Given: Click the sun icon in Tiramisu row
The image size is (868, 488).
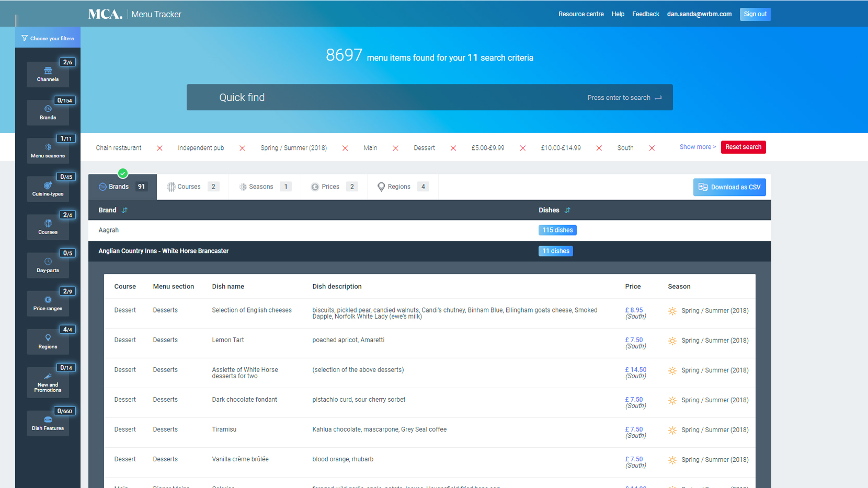Looking at the screenshot, I should pyautogui.click(x=672, y=431).
